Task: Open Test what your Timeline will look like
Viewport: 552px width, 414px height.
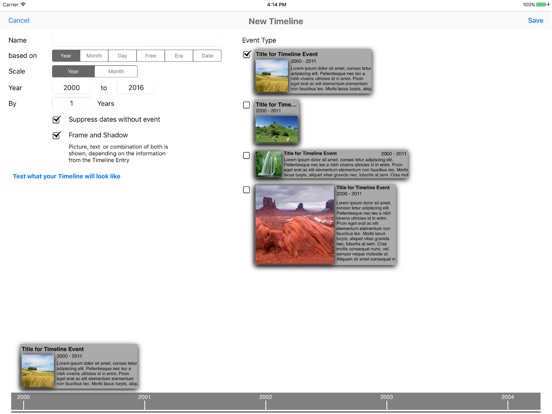Action: tap(67, 176)
